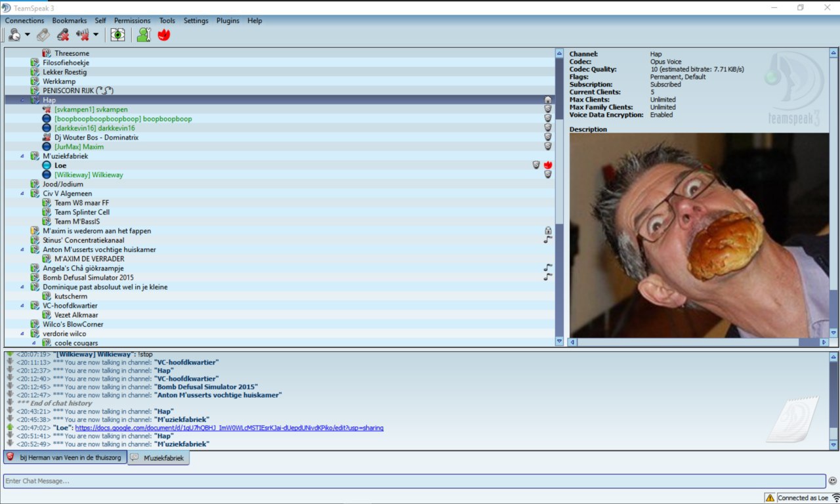840x504 pixels.
Task: Select the Bomb Defusal Simulator 2015 channel
Action: click(88, 278)
